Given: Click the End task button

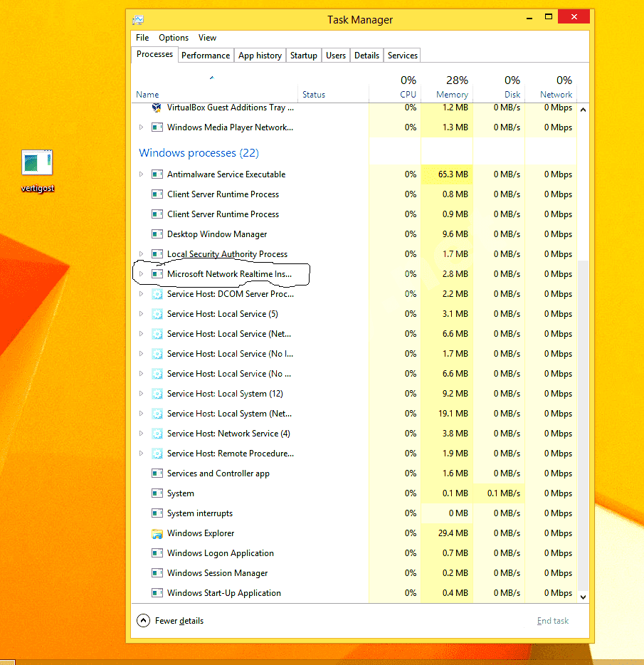Looking at the screenshot, I should pos(552,621).
